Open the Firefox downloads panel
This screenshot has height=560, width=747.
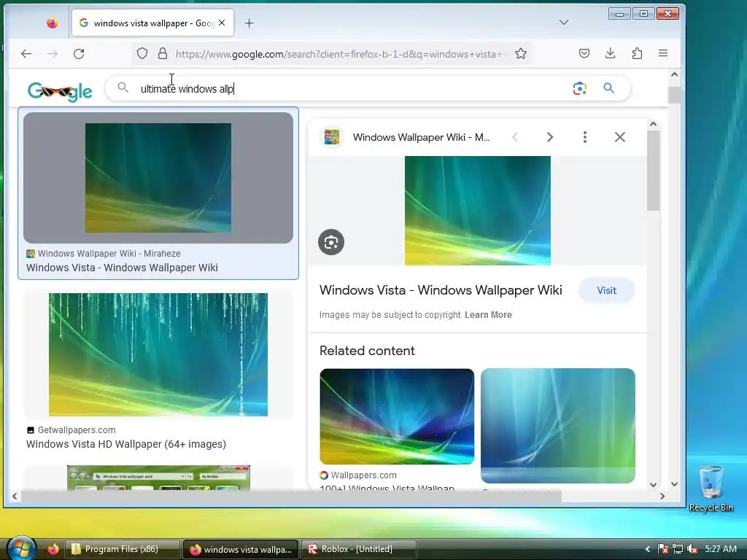pyautogui.click(x=611, y=53)
